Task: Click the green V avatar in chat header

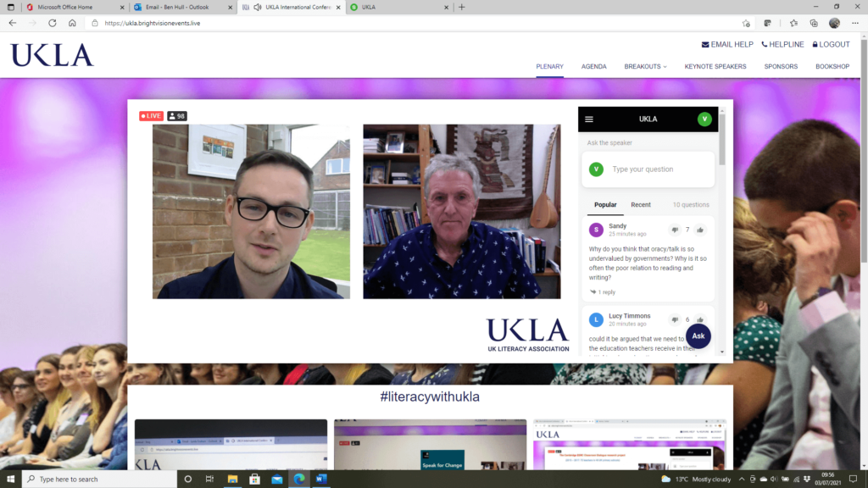Action: pyautogui.click(x=704, y=119)
